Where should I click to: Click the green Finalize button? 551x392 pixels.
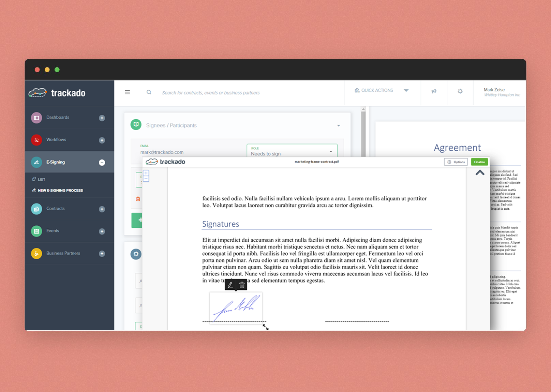(479, 162)
